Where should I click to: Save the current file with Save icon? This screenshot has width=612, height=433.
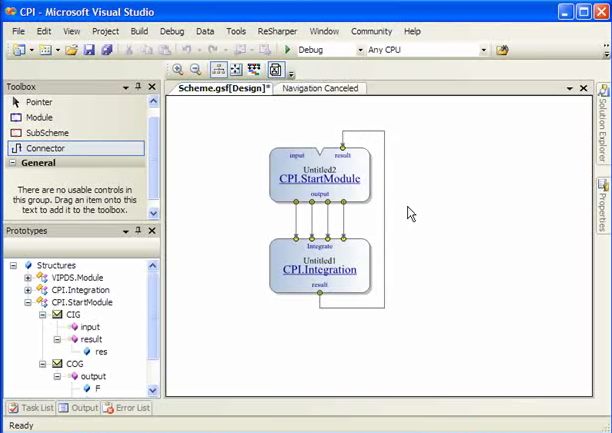89,50
